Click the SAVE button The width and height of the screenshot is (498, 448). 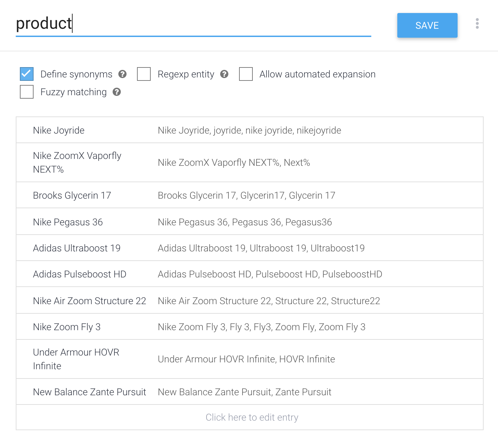(427, 25)
